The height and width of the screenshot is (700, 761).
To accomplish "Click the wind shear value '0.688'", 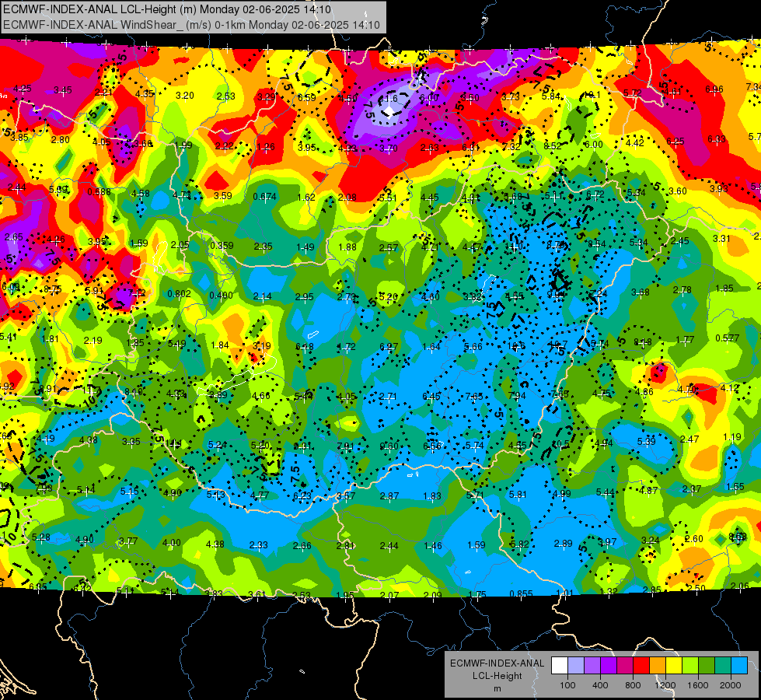I will [x=99, y=192].
